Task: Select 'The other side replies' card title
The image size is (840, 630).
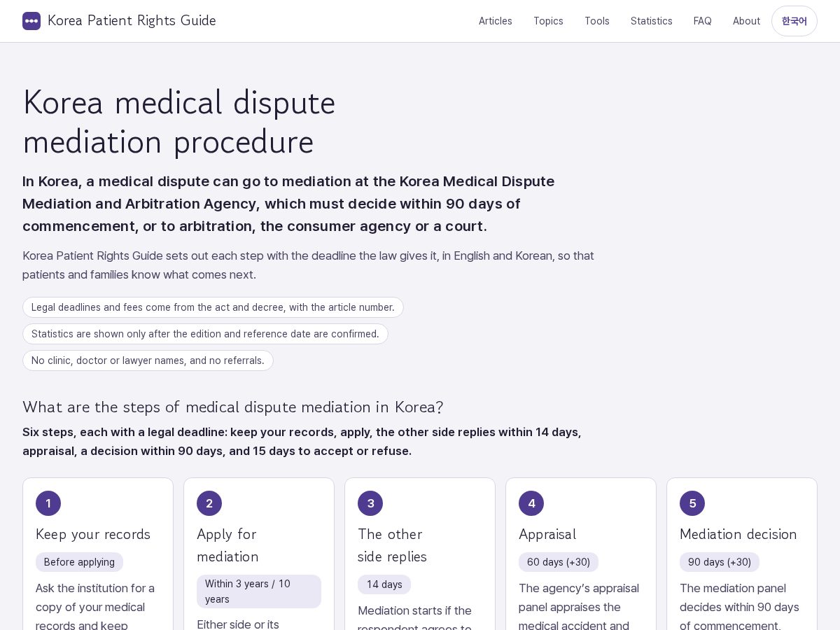Action: pyautogui.click(x=392, y=545)
